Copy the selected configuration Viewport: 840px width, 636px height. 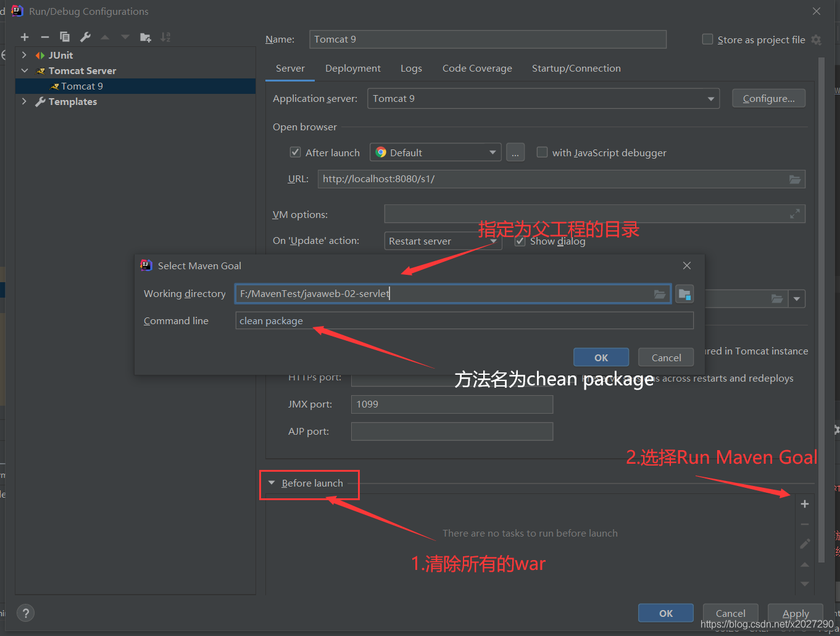tap(65, 37)
